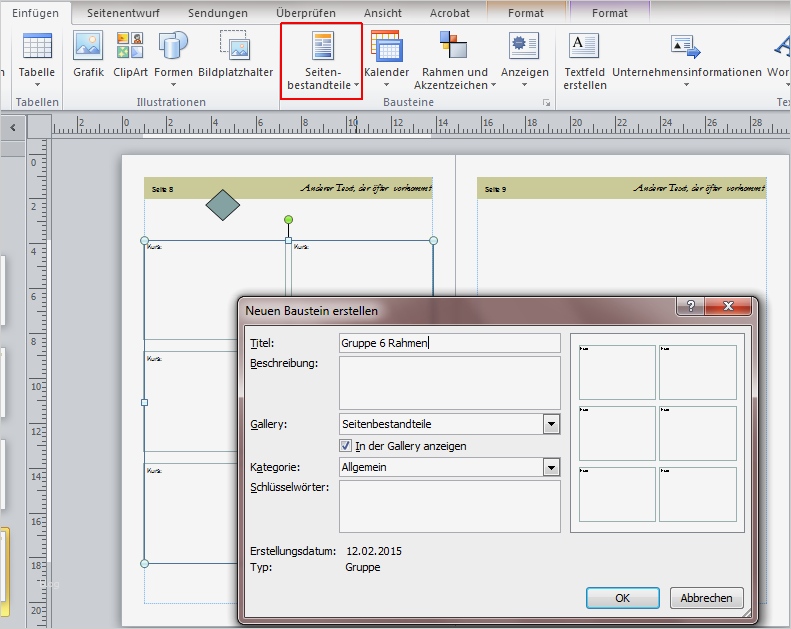Image resolution: width=791 pixels, height=629 pixels.
Task: Expand the Kategorie dropdown
Action: 551,467
